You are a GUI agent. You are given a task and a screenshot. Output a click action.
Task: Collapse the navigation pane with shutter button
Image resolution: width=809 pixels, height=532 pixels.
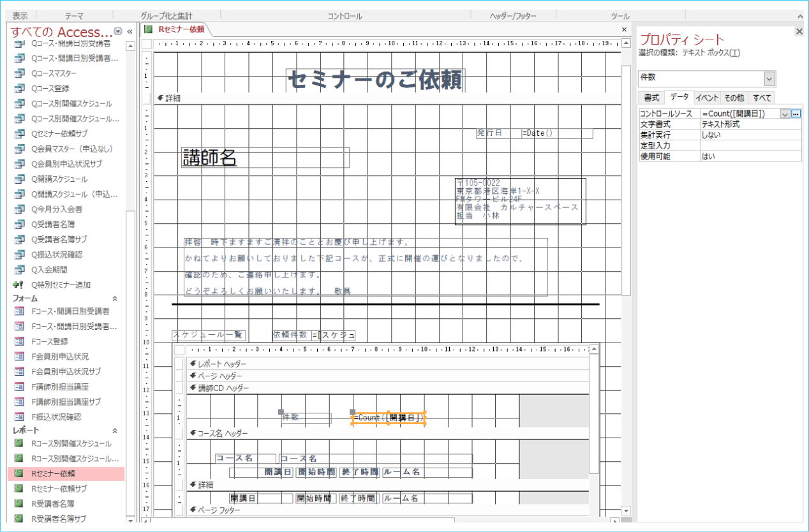[x=130, y=31]
